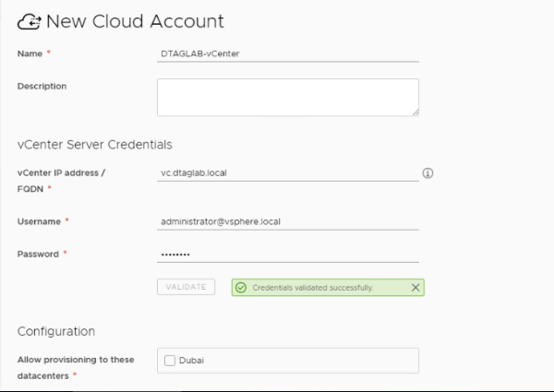Select the vCenter IP address / FQDN field
Viewport: 554px width, 392px height.
288,172
